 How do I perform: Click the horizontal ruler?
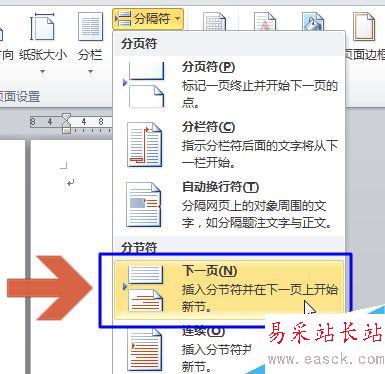click(70, 122)
